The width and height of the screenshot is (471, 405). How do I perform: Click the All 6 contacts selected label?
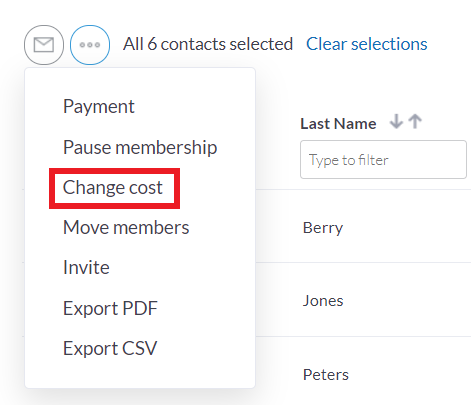click(208, 44)
